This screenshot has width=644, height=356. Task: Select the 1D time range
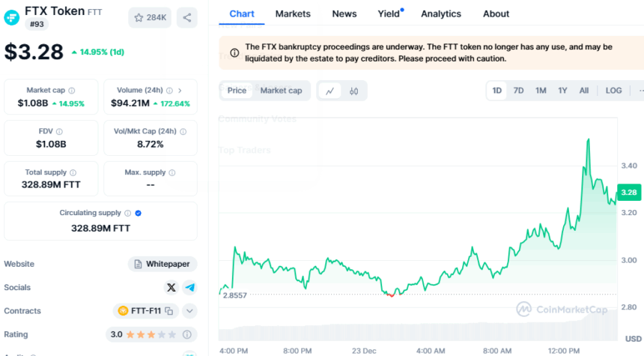497,91
